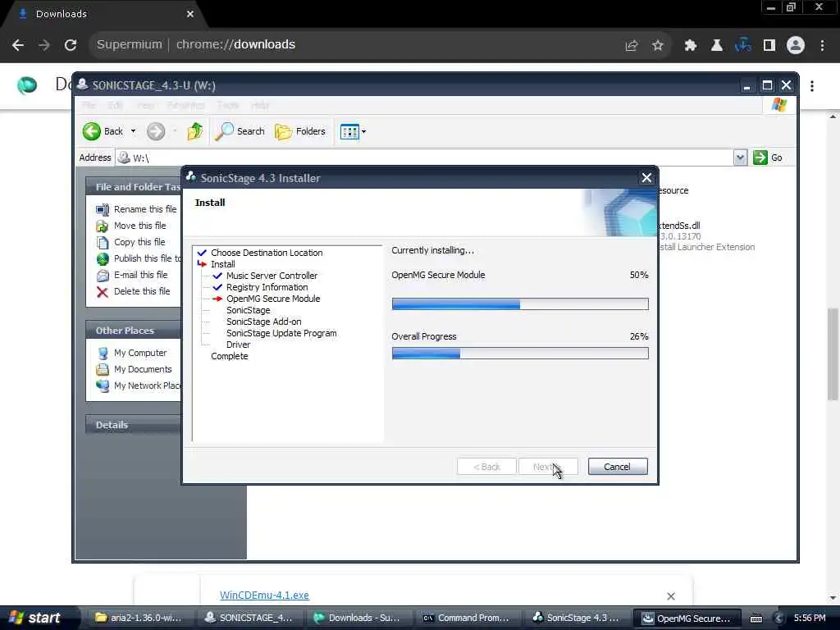This screenshot has height=630, width=840.
Task: Expand the Explorer address bar dropdown
Action: coord(740,157)
